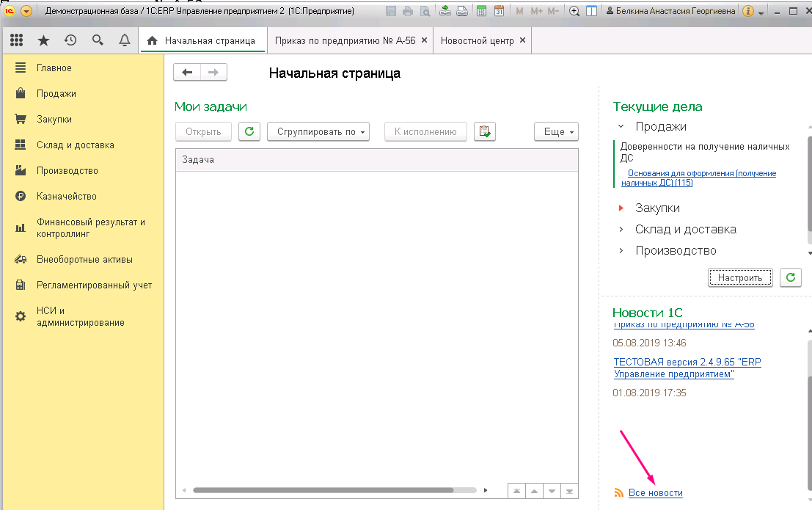812x510 pixels.
Task: Click the M+ memory add button
Action: pos(536,11)
